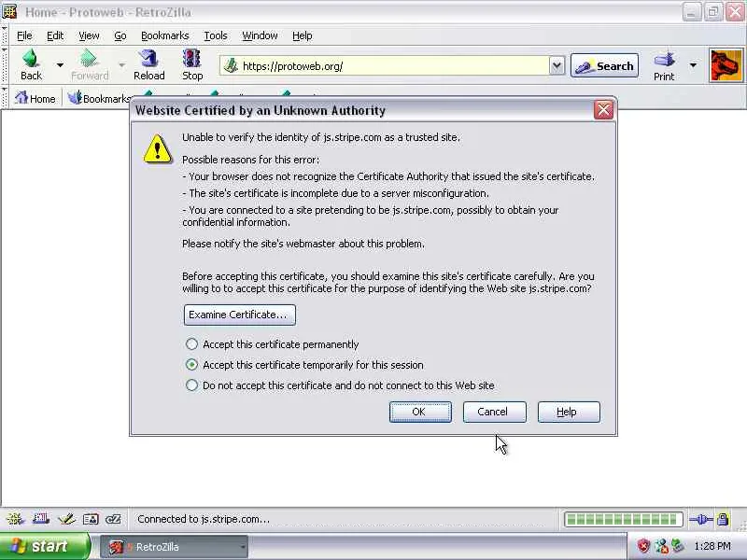This screenshot has height=560, width=747.
Task: Click the page loading progress bar
Action: click(x=623, y=519)
